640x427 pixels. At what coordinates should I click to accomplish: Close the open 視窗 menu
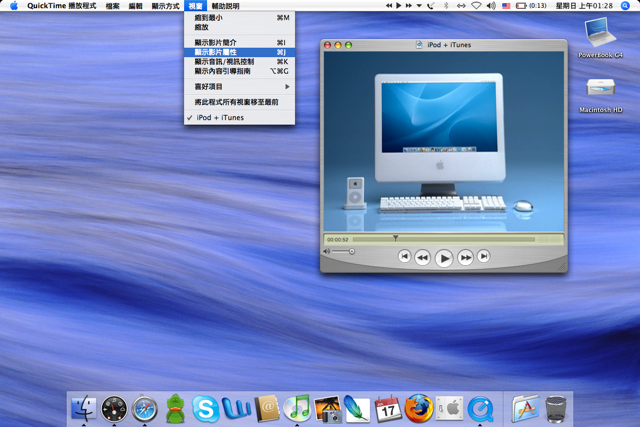click(196, 6)
